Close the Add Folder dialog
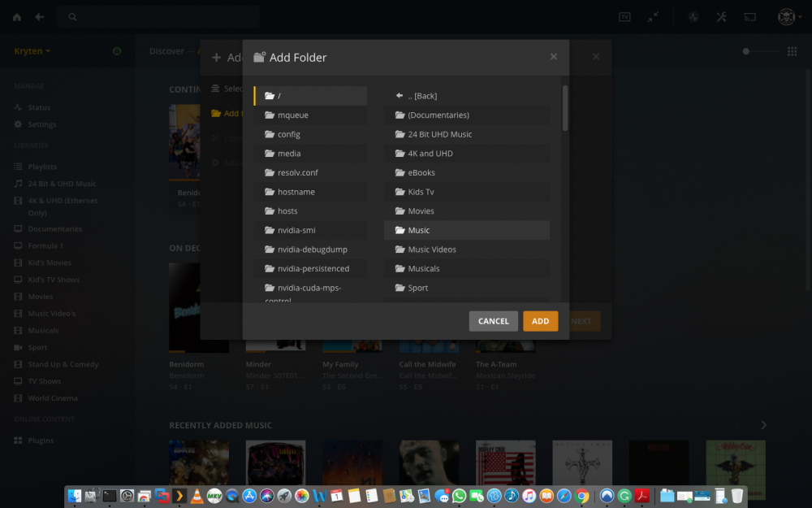This screenshot has width=812, height=508. coord(554,57)
